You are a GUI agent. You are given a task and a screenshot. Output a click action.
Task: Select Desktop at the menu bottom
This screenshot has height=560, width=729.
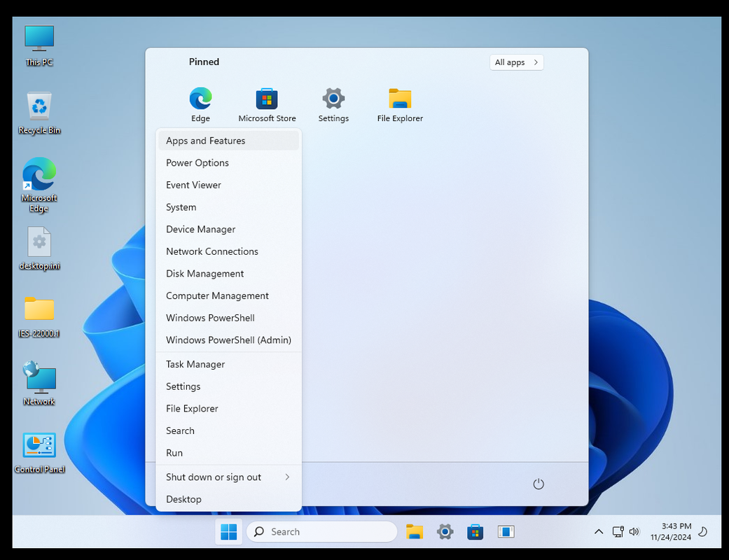pos(228,500)
